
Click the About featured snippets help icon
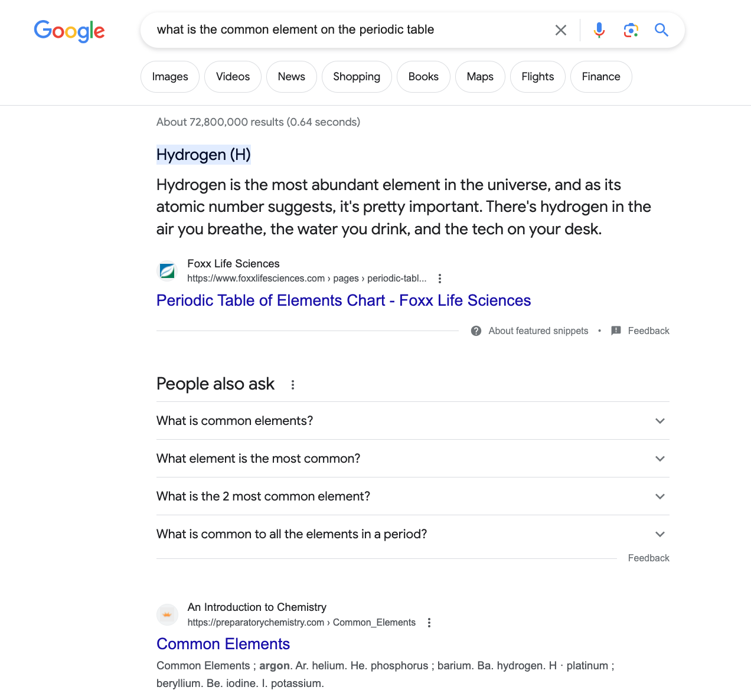pos(476,331)
